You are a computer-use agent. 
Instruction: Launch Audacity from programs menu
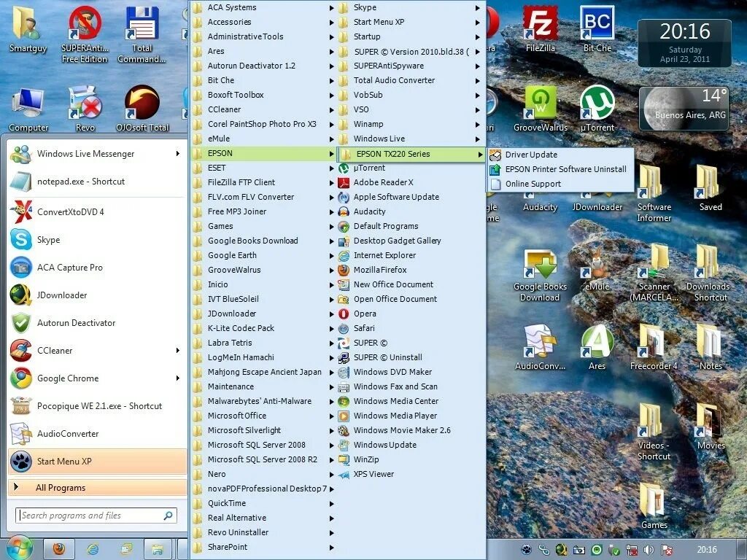click(410, 211)
